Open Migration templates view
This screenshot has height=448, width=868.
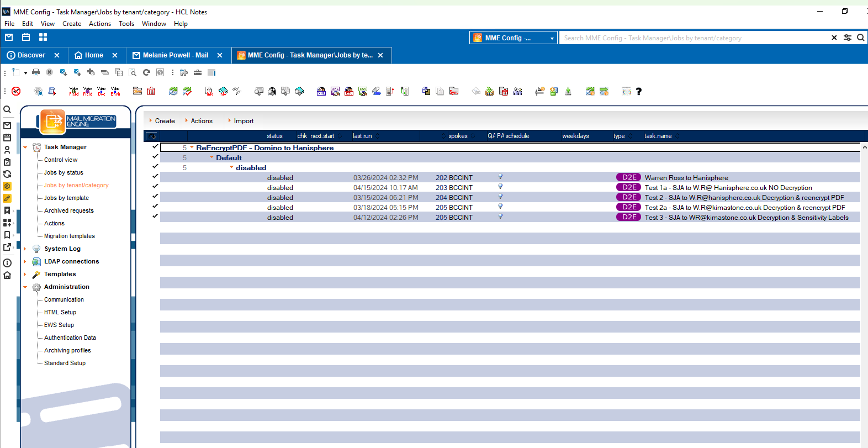click(70, 236)
